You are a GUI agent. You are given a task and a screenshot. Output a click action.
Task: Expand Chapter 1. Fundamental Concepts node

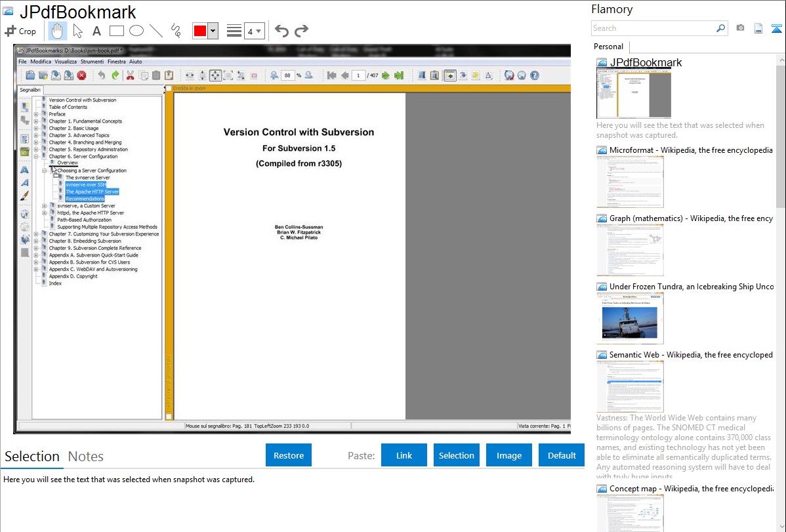pyautogui.click(x=36, y=121)
